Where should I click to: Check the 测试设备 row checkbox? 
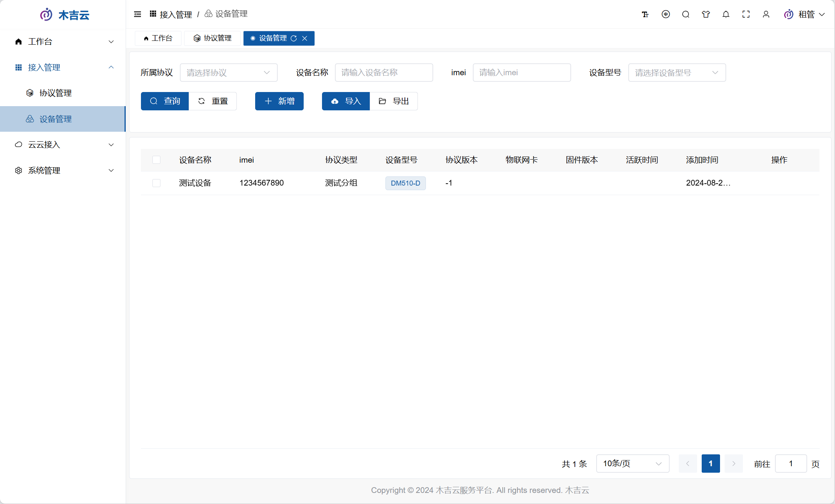point(156,183)
